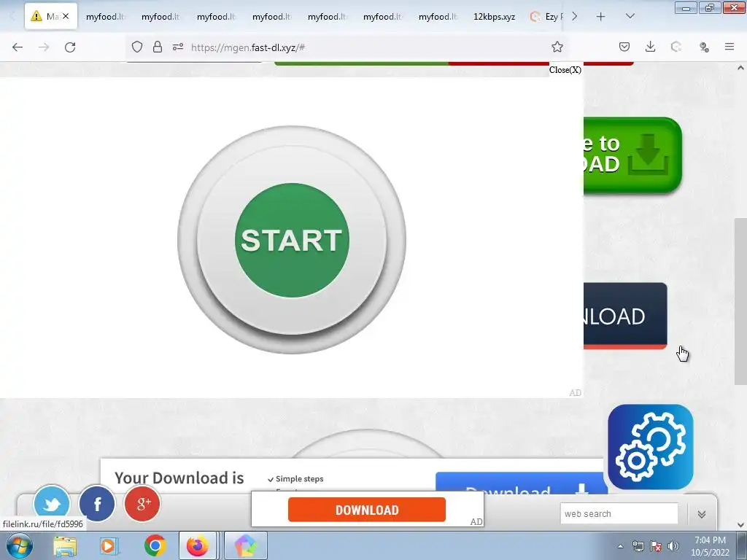This screenshot has height=560, width=747.
Task: Open the blue gears settings icon
Action: 650,447
